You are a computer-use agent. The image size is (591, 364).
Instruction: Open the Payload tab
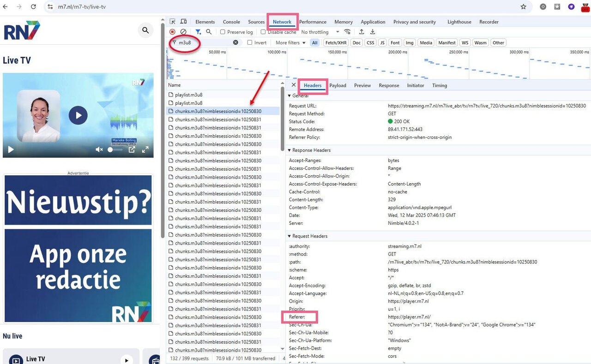click(x=338, y=85)
